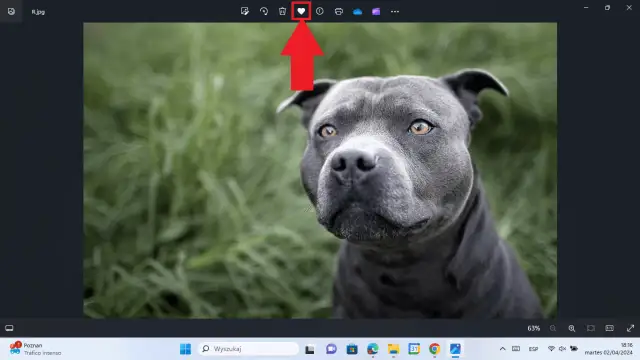Image resolution: width=640 pixels, height=360 pixels.
Task: Change the ESP input language
Action: coord(533,349)
